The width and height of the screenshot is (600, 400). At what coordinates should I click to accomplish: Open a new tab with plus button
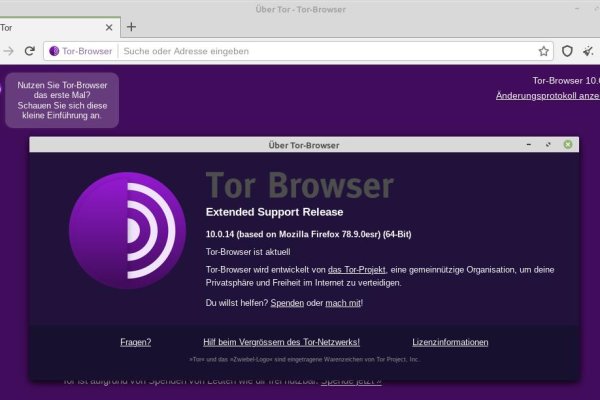point(131,27)
